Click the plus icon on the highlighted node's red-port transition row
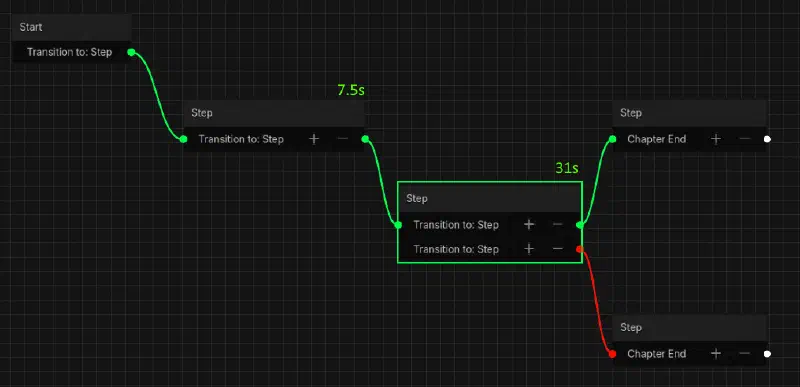The width and height of the screenshot is (800, 387). (529, 249)
